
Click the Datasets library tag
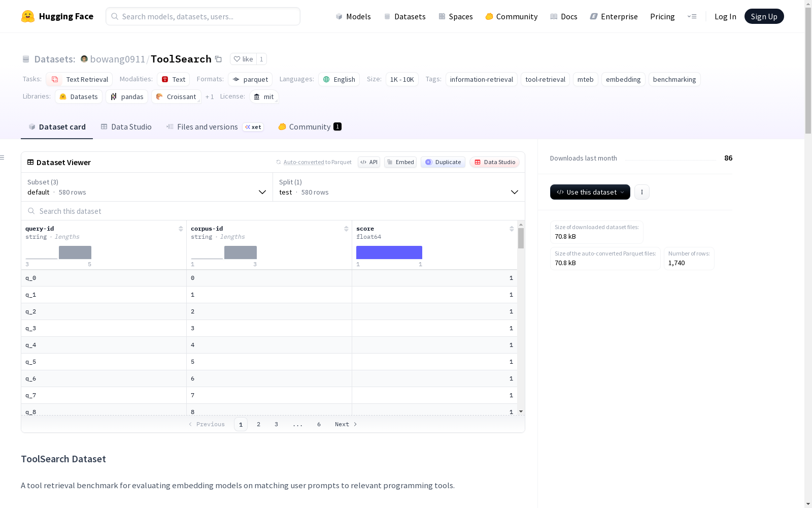point(79,97)
